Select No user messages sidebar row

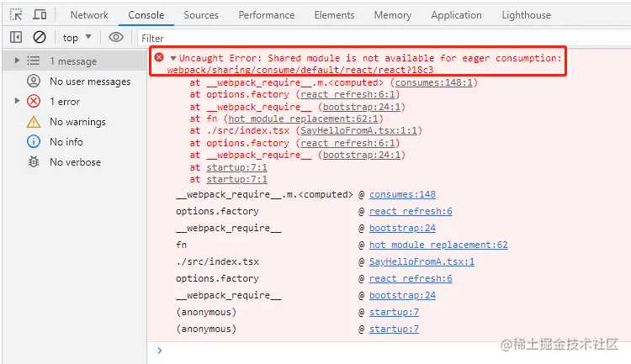[x=75, y=82]
